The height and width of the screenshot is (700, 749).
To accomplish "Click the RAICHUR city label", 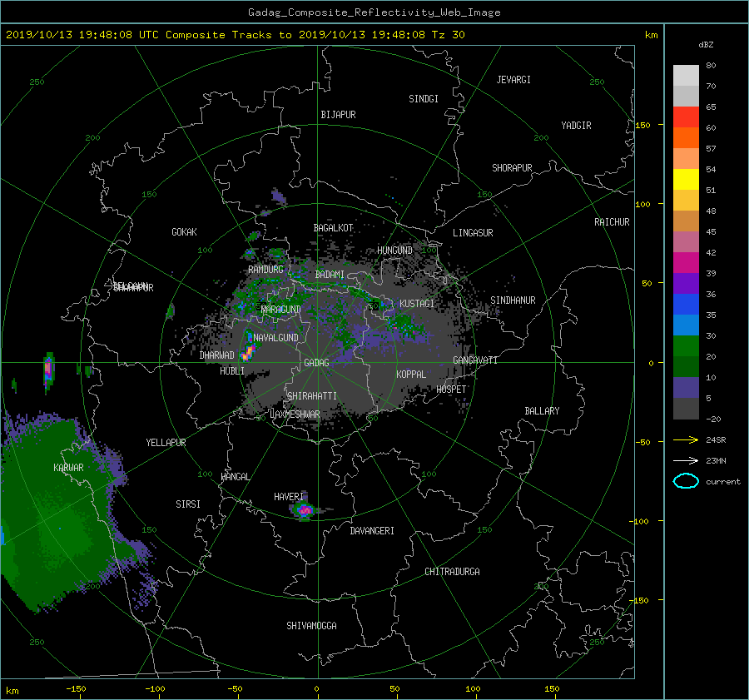I will [612, 222].
